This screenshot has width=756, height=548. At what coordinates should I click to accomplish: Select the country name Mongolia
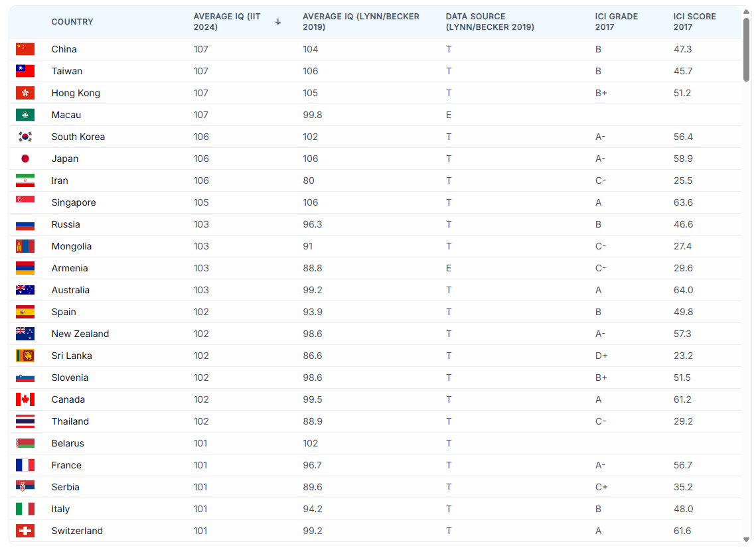pos(72,246)
